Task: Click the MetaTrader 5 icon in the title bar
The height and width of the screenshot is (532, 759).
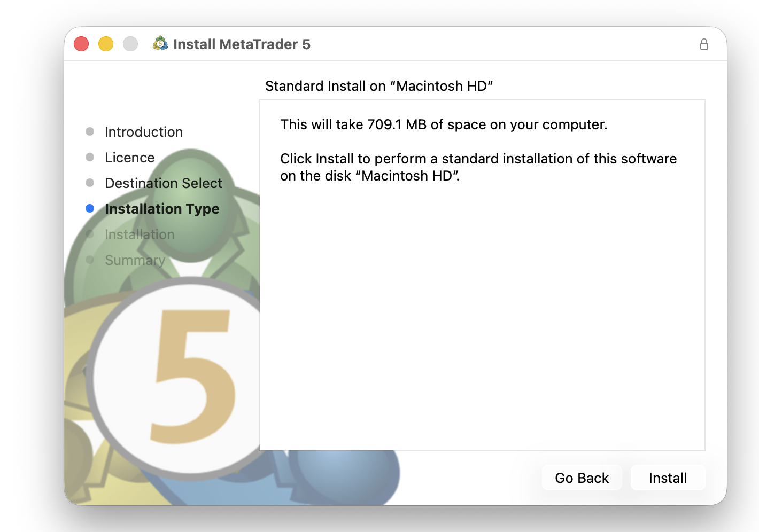Action: click(160, 44)
